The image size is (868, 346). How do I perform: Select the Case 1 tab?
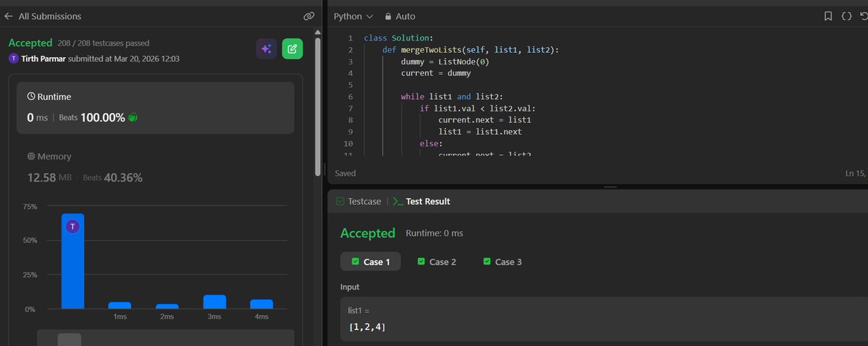(x=371, y=262)
